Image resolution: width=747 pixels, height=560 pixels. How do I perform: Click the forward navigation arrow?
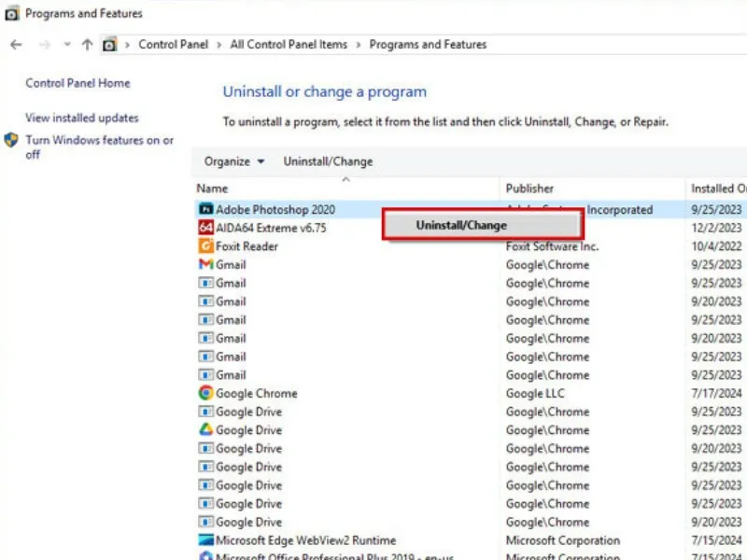pyautogui.click(x=43, y=45)
